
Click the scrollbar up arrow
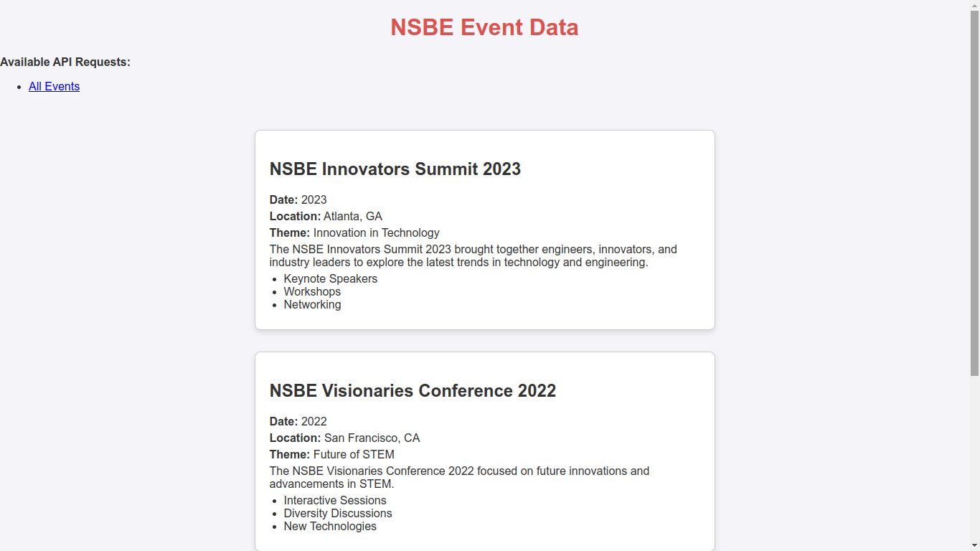[x=974, y=5]
